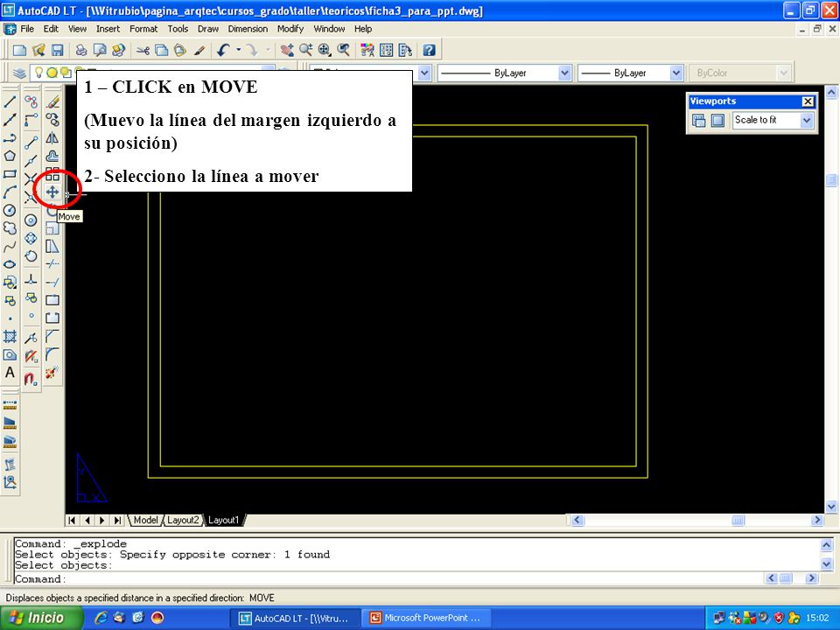
Task: Toggle layer on/off lightbulb icon
Action: pos(38,72)
